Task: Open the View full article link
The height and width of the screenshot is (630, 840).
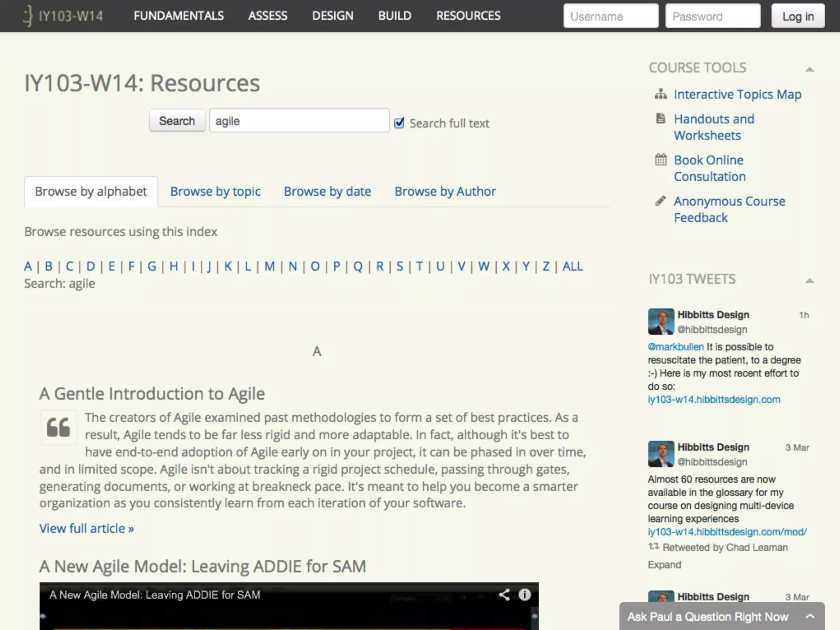Action: tap(87, 528)
